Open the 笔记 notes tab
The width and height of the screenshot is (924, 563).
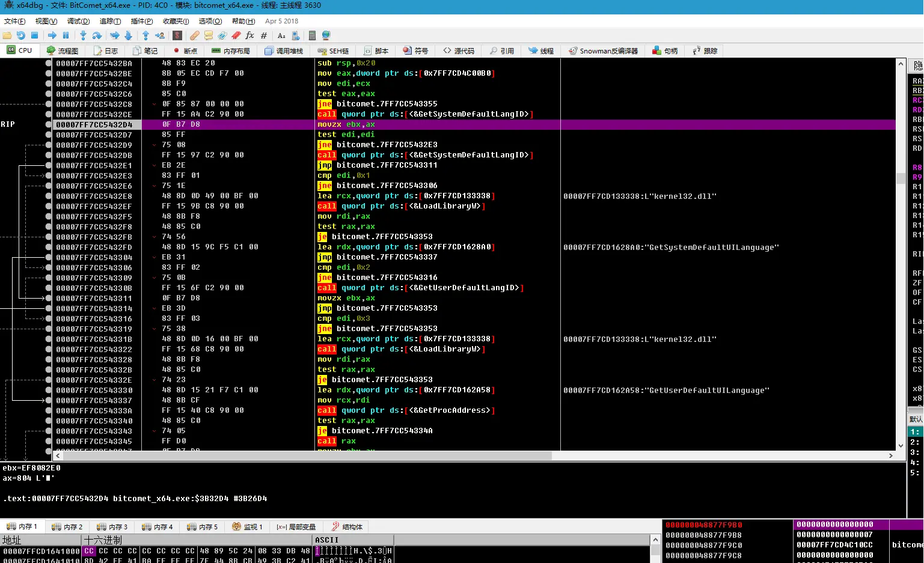pos(145,50)
